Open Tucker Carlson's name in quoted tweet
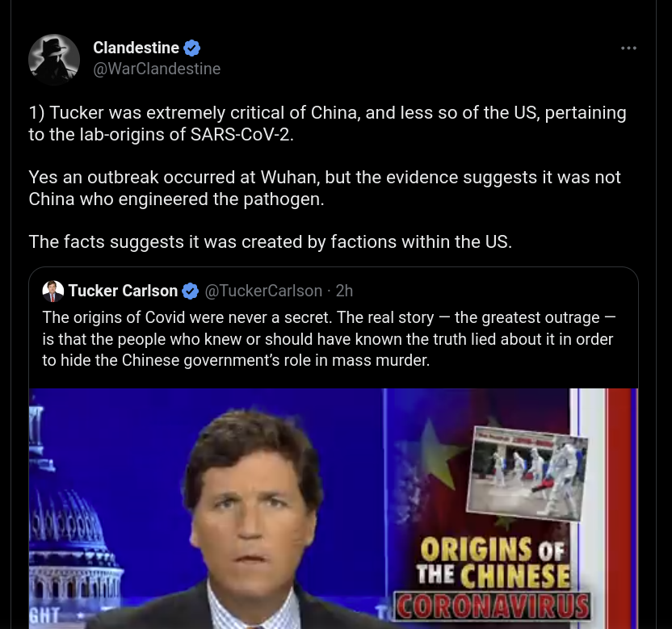672x629 pixels. pyautogui.click(x=123, y=291)
